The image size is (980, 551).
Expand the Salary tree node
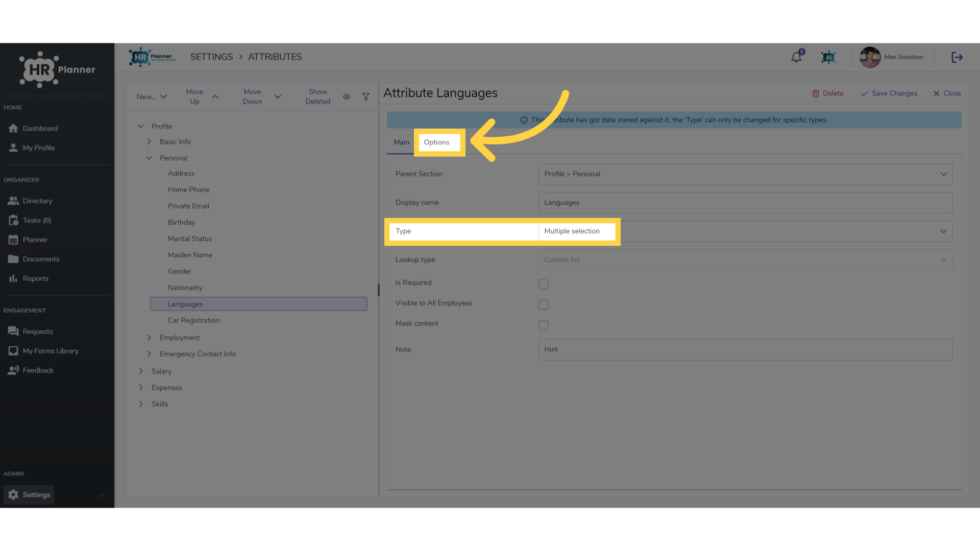(x=141, y=371)
